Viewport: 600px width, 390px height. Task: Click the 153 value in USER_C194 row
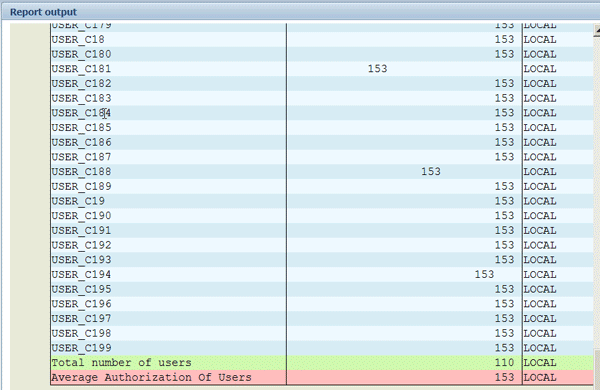(484, 274)
